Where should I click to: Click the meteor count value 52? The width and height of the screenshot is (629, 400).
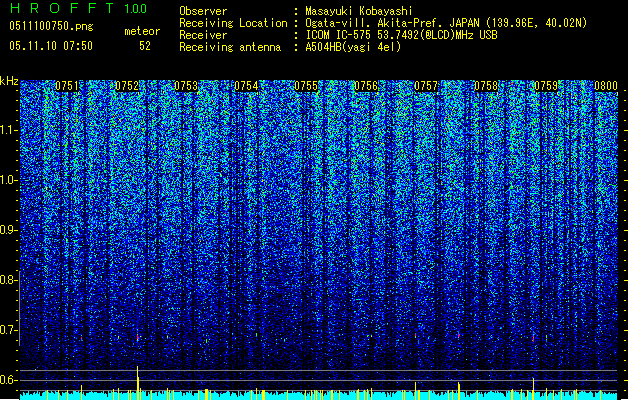[x=145, y=46]
